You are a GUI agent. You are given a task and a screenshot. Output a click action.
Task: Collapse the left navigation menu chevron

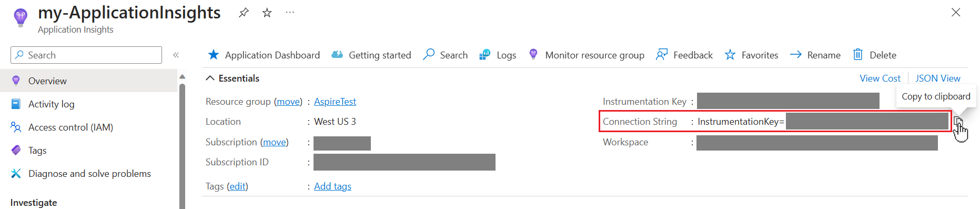[176, 55]
